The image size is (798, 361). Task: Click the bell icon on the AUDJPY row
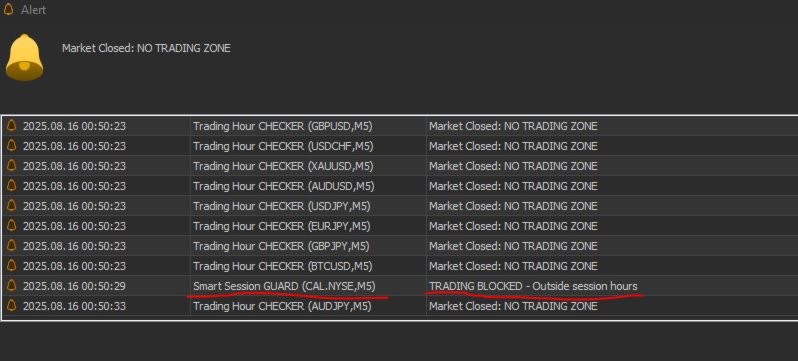pos(11,306)
